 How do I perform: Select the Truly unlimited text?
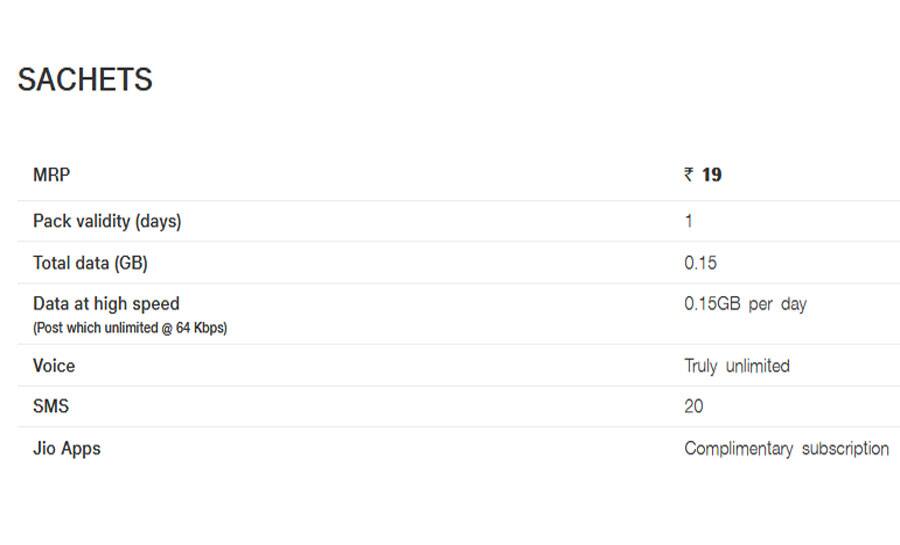(737, 366)
